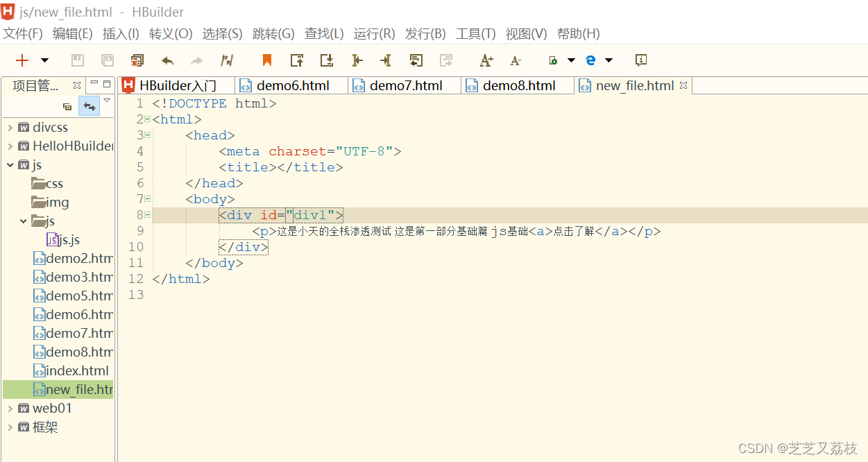Click the toolbar icon with a left-pointing arrow
Image resolution: width=868 pixels, height=462 pixels.
416,60
